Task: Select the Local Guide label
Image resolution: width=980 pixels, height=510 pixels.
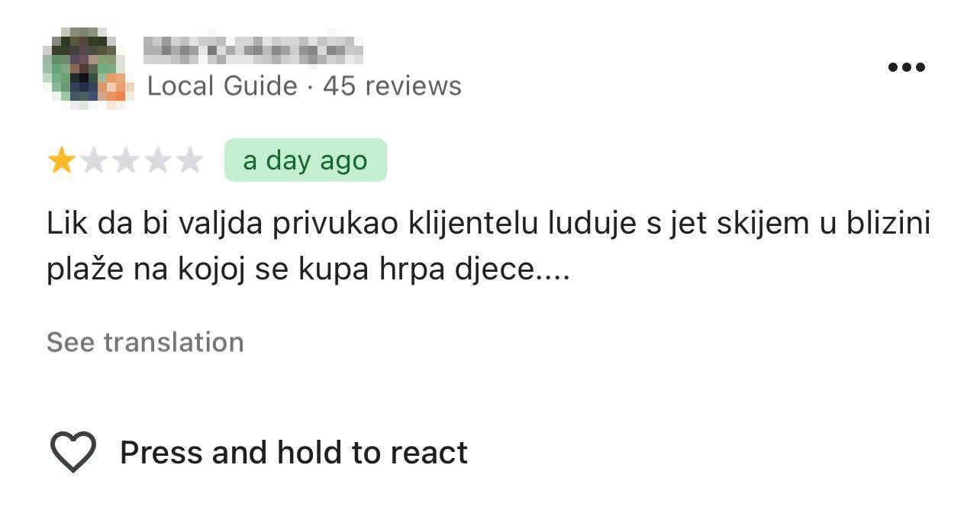Action: click(222, 86)
